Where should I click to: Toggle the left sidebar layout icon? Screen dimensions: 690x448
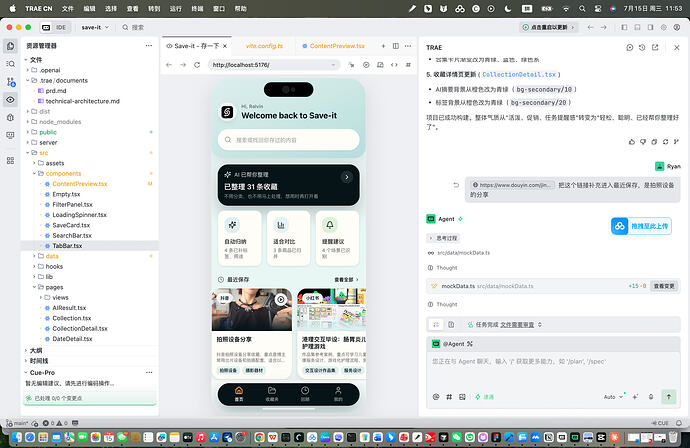click(x=624, y=27)
